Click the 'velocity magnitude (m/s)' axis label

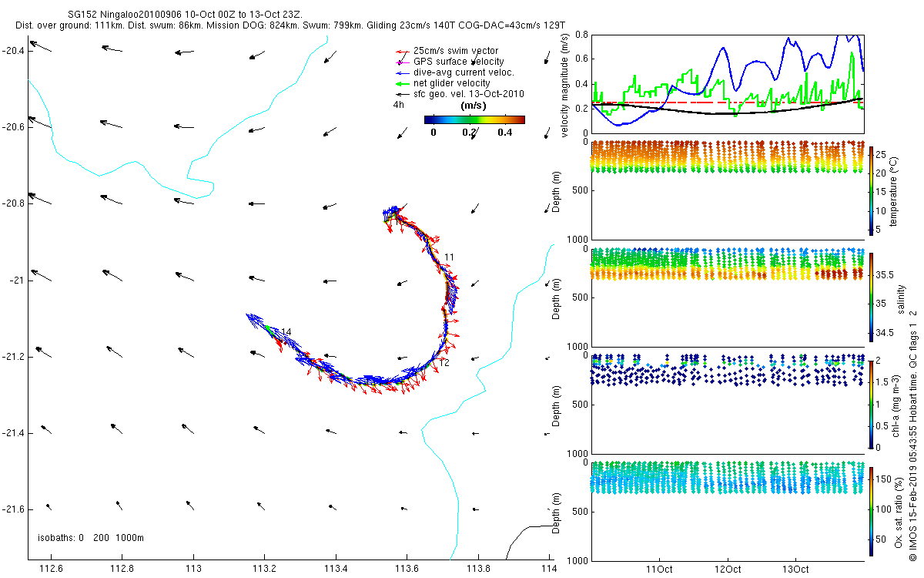[564, 85]
